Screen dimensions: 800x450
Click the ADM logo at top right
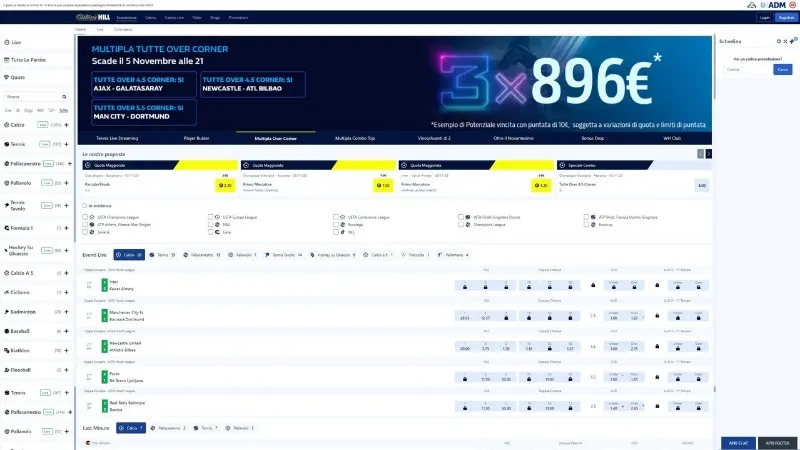777,5
